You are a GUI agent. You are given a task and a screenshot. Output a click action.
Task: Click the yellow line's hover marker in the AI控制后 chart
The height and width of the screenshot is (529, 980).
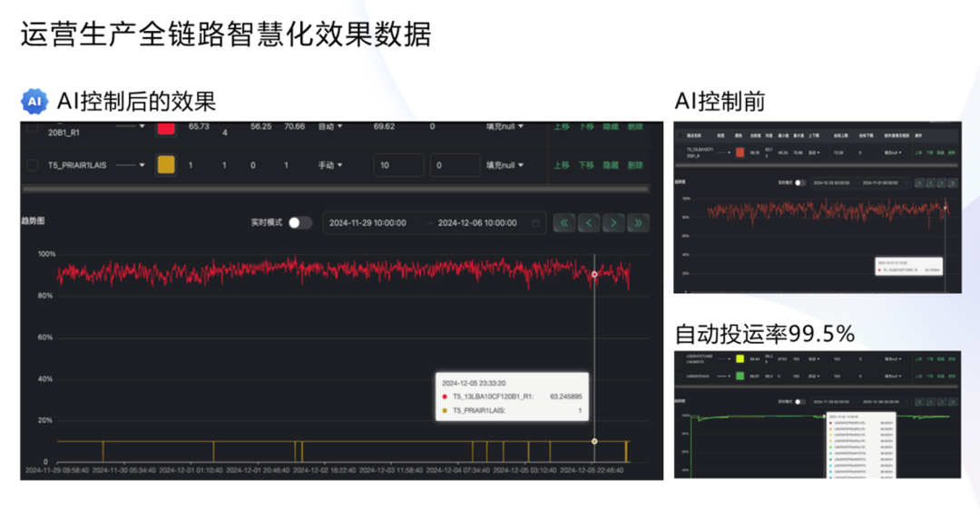pos(594,442)
